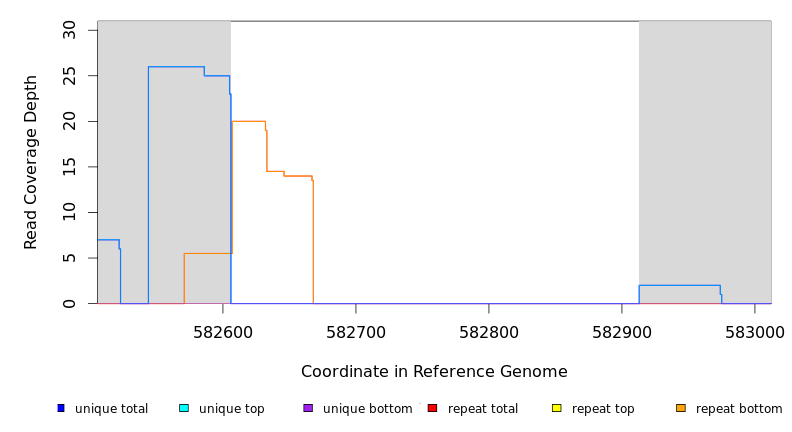
Task: Click y-axis tick label 15
Action: click(x=69, y=167)
